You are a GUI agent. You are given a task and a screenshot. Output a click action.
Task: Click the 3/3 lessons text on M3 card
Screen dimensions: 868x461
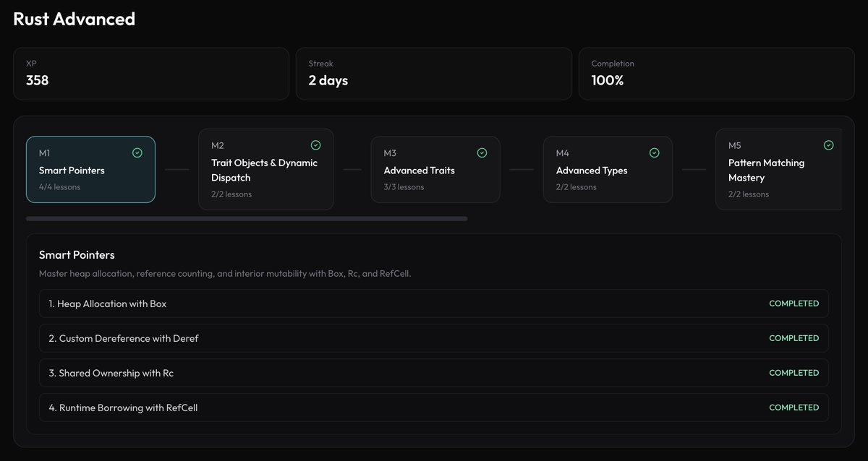pos(404,187)
